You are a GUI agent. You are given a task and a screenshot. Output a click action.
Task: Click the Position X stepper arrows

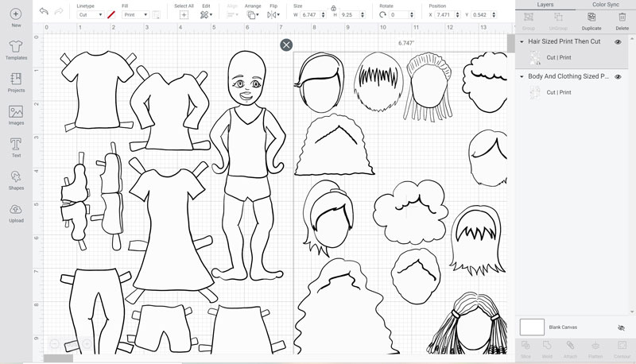(x=458, y=15)
